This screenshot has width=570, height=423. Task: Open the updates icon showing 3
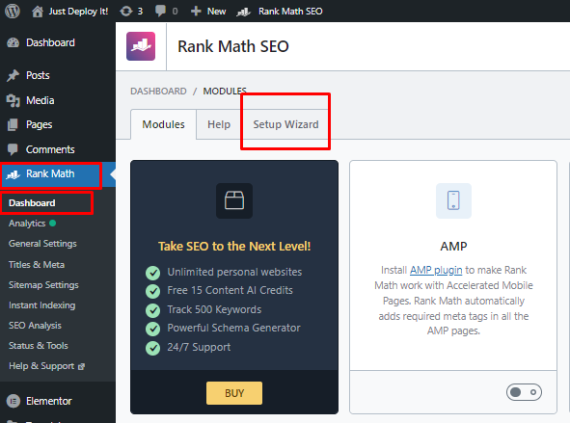tap(126, 11)
